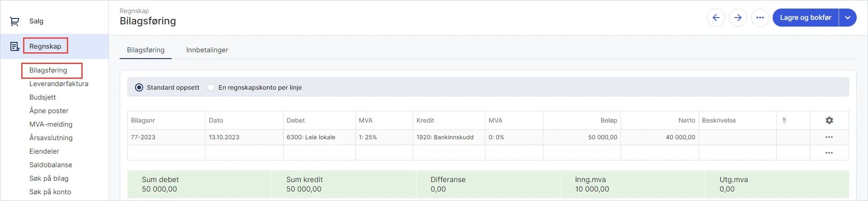Go to previous voucher with back arrow
Image resolution: width=868 pixels, height=201 pixels.
point(716,18)
